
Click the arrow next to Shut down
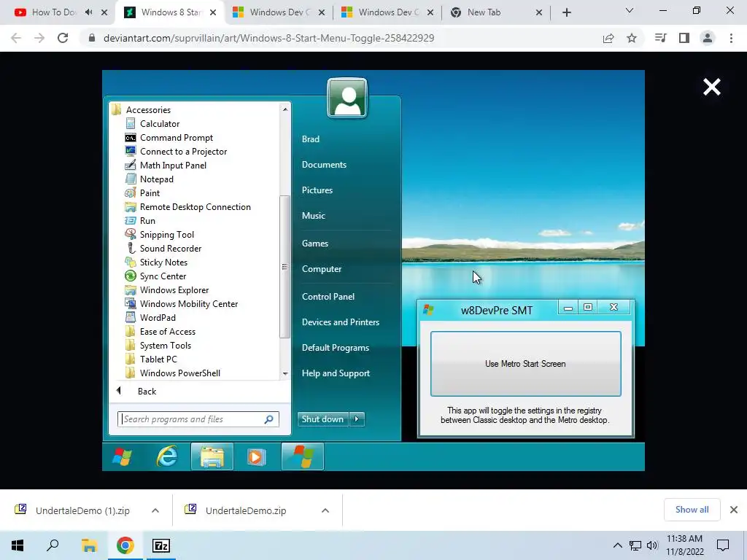click(357, 419)
